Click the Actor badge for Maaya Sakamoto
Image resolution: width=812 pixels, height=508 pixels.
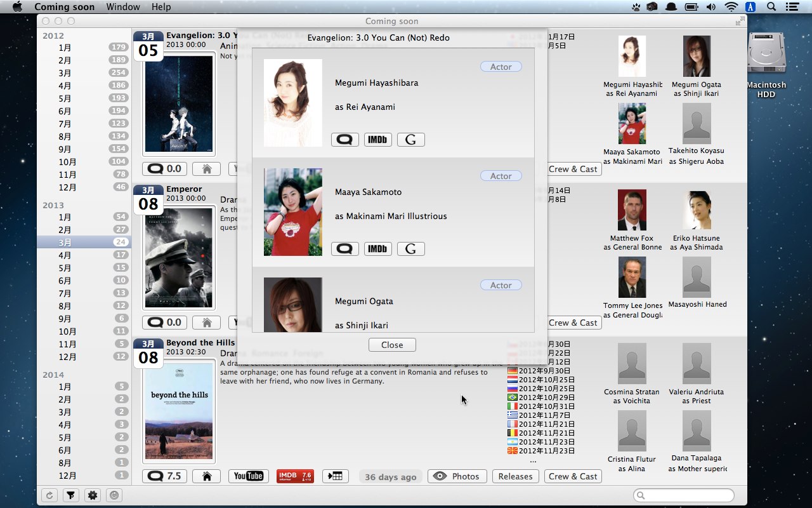tap(501, 176)
